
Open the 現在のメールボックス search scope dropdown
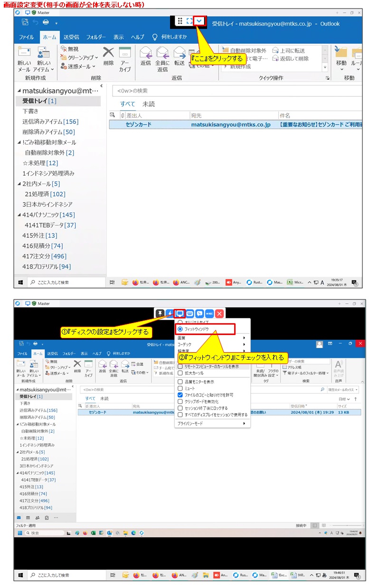coord(343,390)
